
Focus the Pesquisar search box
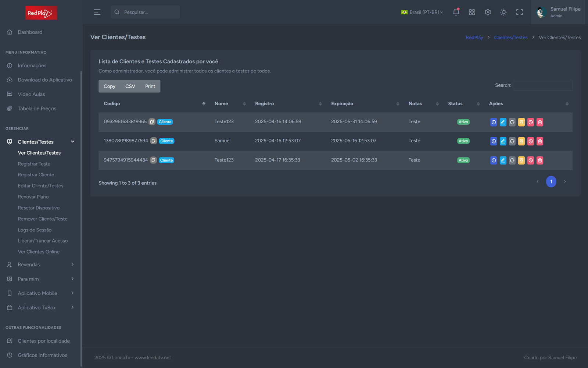click(x=146, y=12)
